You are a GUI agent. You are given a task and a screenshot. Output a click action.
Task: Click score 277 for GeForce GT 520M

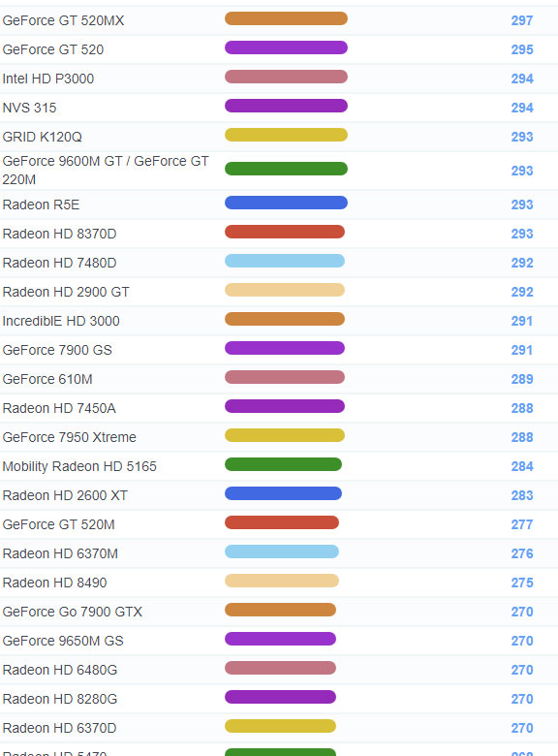tap(522, 524)
